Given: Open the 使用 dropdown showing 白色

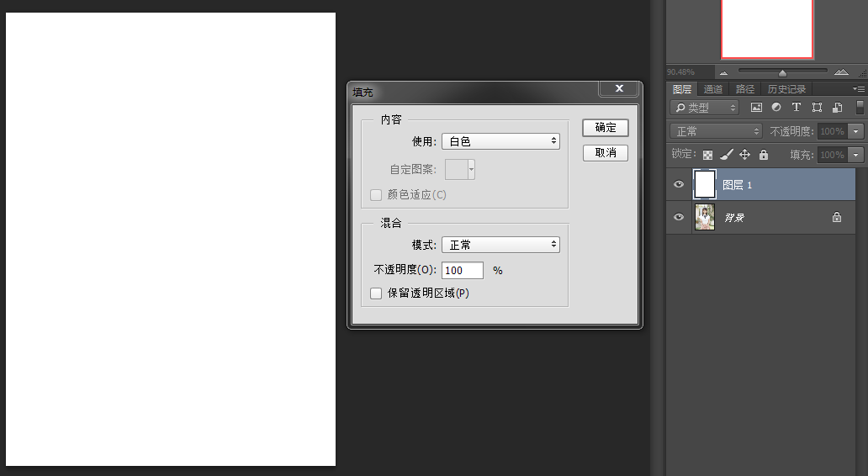Looking at the screenshot, I should point(501,141).
